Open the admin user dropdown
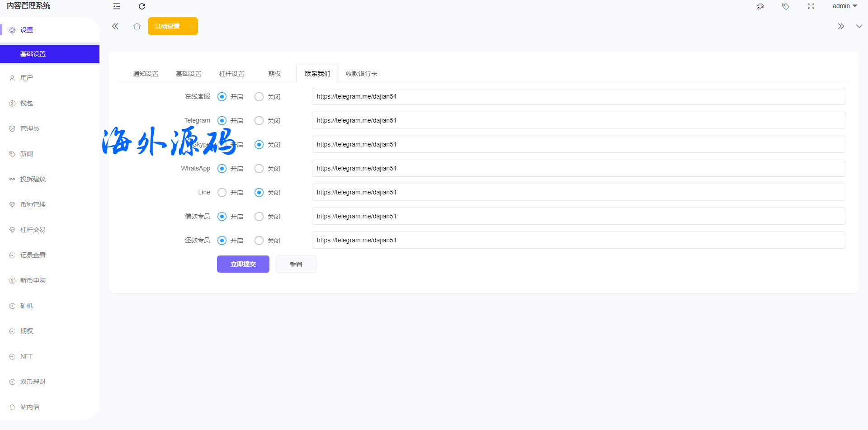Viewport: 868px width, 430px height. coord(844,6)
